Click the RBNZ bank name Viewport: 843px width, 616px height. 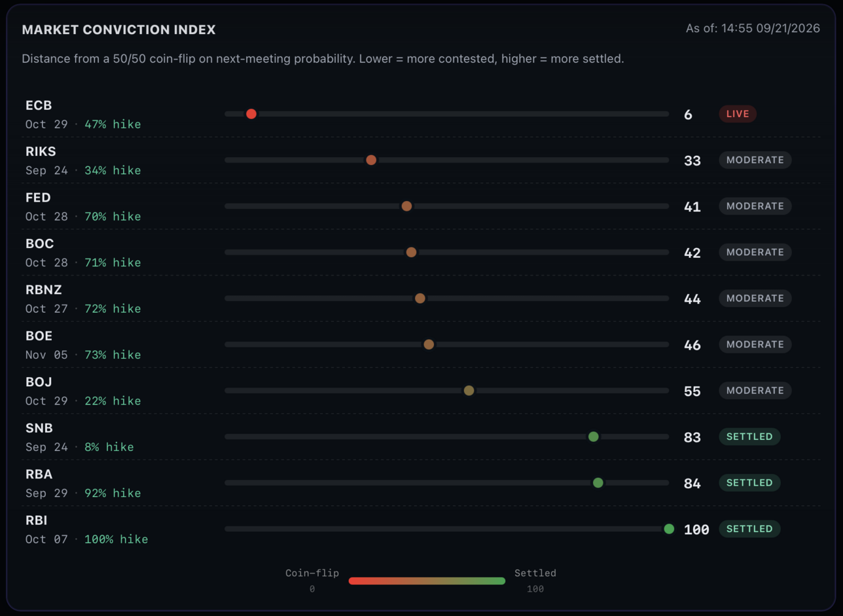(x=43, y=290)
